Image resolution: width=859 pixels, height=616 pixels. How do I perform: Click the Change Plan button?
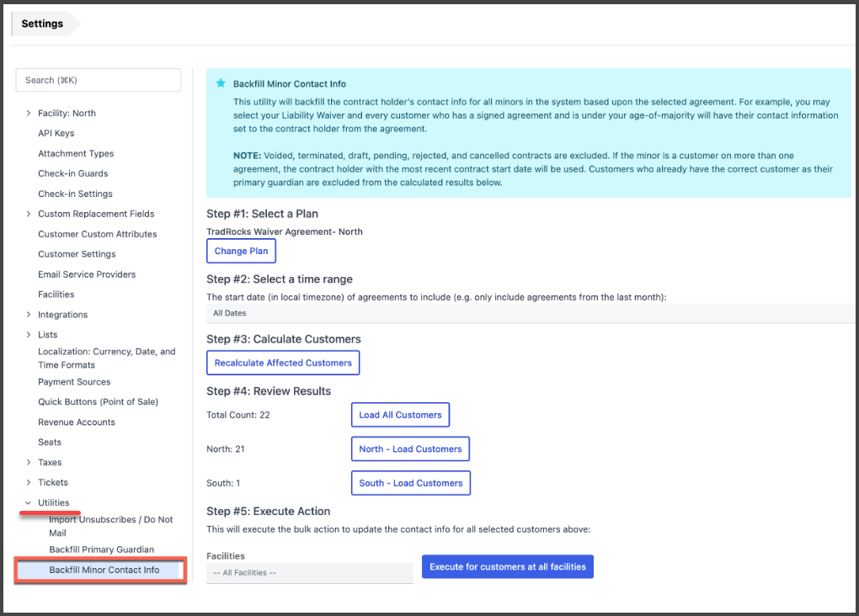pyautogui.click(x=241, y=251)
